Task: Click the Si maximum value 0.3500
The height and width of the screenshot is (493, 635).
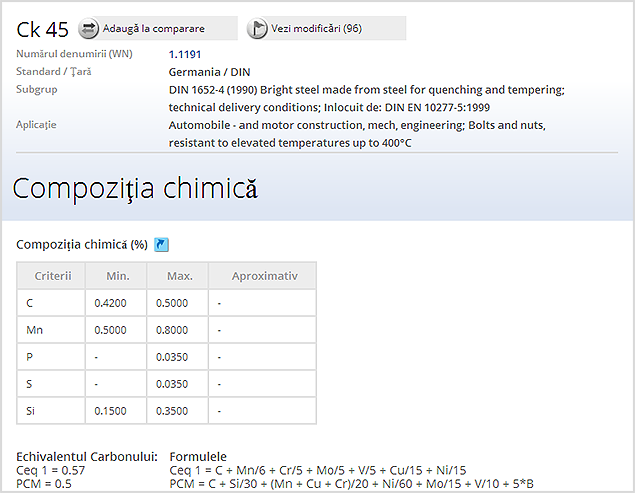Action: coord(172,411)
